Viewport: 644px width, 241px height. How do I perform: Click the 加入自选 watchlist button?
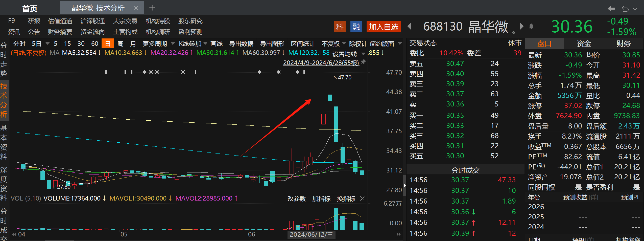(x=384, y=27)
